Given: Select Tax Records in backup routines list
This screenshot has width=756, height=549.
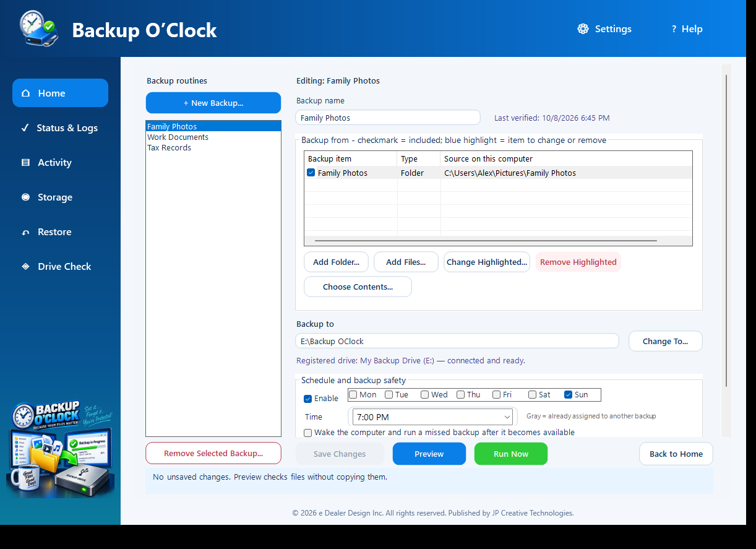Looking at the screenshot, I should 213,147.
